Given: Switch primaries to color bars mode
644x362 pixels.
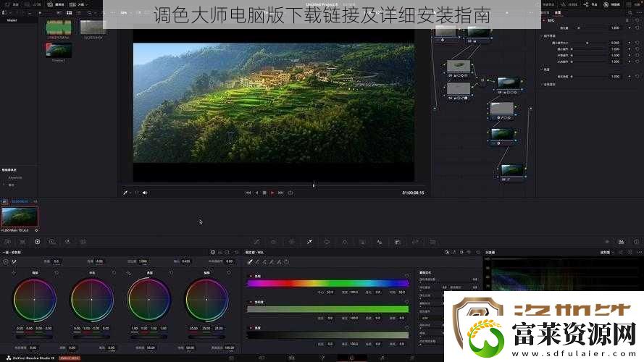Looking at the screenshot, I should [x=219, y=253].
